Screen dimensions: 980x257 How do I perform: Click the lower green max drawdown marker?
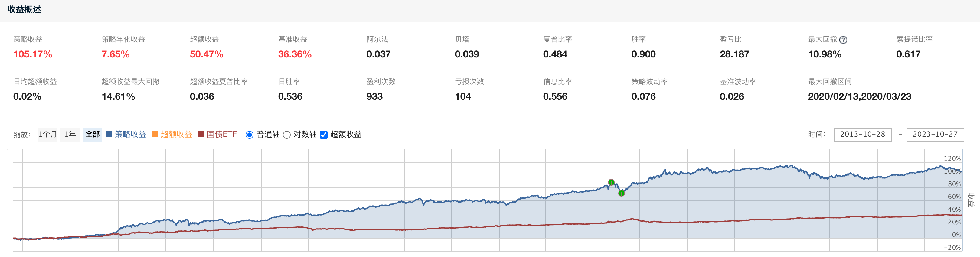(x=621, y=193)
